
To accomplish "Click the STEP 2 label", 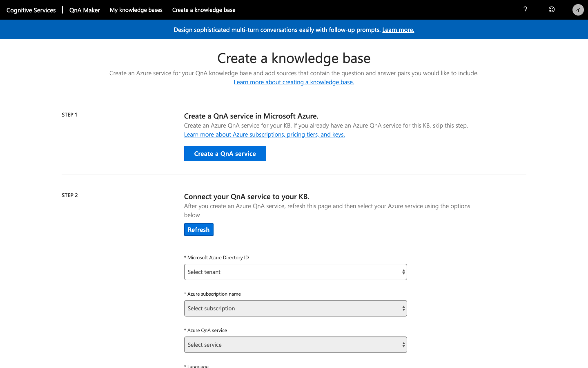I will pyautogui.click(x=70, y=195).
